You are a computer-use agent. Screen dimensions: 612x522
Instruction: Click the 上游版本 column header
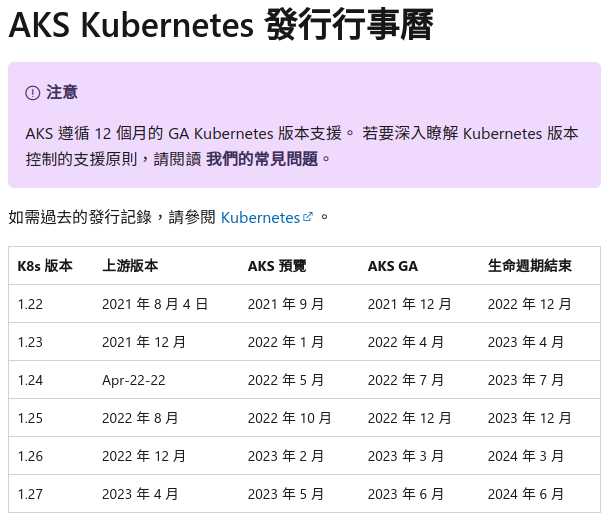coord(130,266)
